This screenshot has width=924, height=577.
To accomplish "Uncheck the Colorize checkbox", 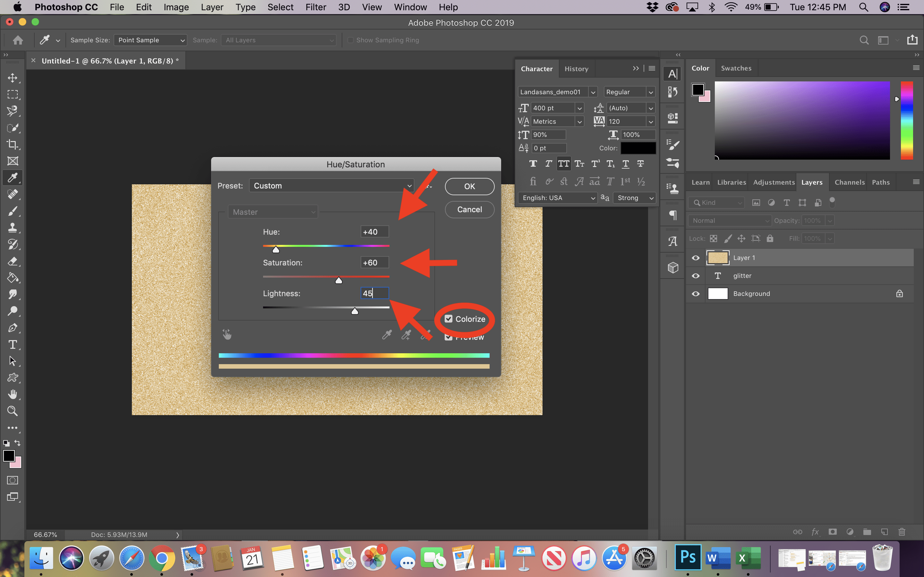I will point(449,319).
